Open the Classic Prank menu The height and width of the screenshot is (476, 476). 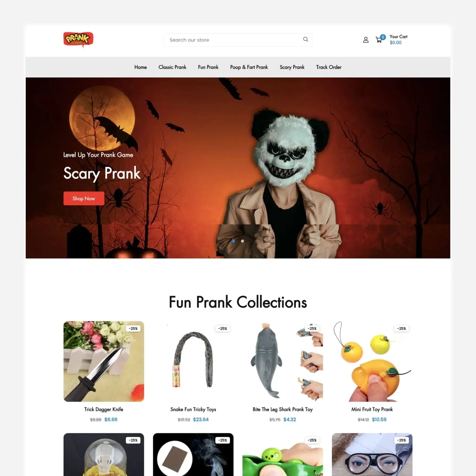[172, 67]
